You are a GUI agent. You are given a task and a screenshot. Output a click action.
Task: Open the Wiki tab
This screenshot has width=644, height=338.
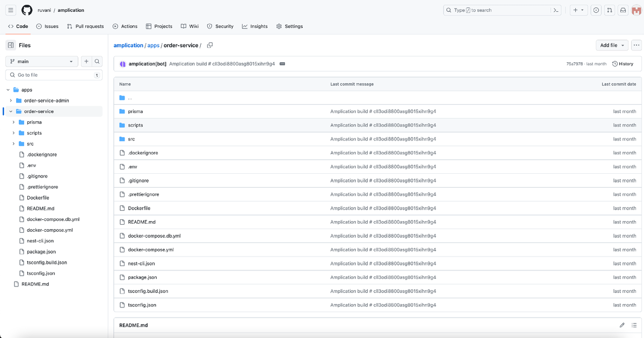[x=189, y=26]
